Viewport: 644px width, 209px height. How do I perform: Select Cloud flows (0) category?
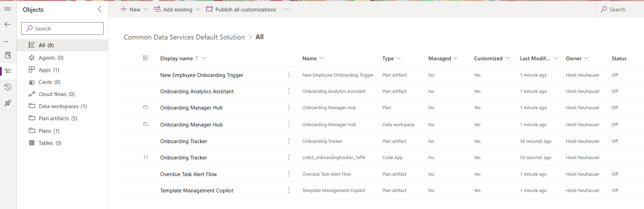pyautogui.click(x=56, y=94)
